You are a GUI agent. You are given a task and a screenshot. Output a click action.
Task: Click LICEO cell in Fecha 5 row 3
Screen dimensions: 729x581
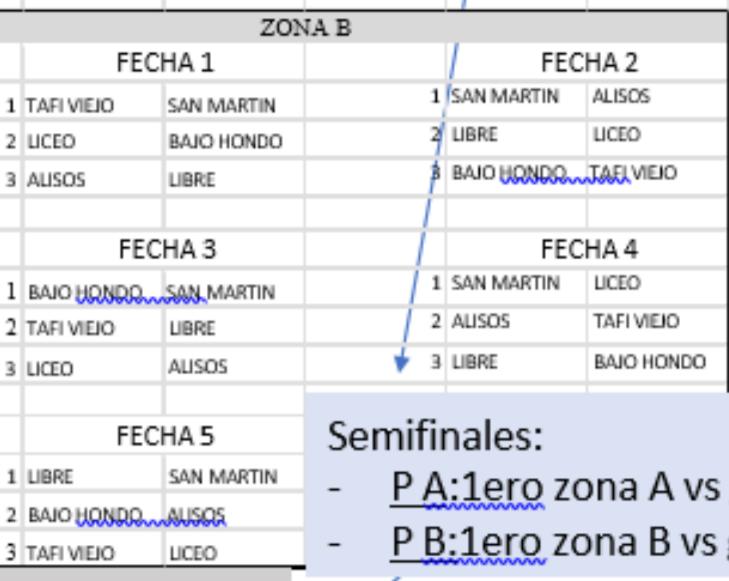click(193, 553)
